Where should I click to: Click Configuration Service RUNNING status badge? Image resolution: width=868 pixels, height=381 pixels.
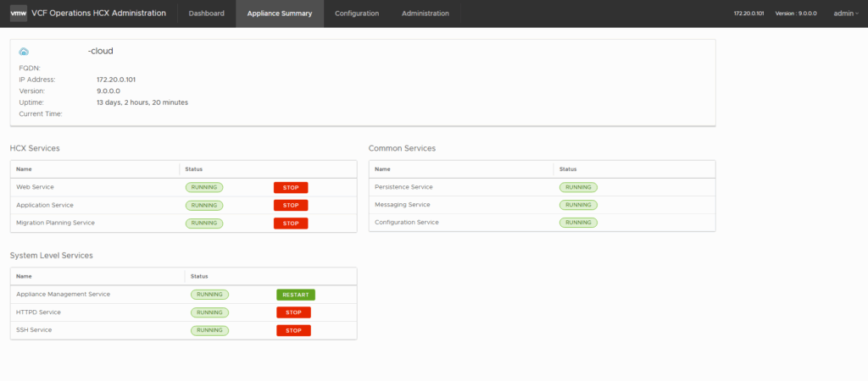(x=578, y=223)
